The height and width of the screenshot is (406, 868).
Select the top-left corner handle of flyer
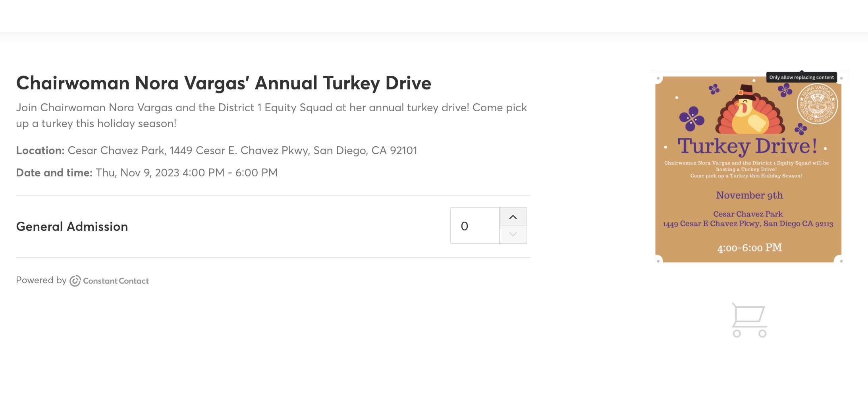tap(658, 78)
